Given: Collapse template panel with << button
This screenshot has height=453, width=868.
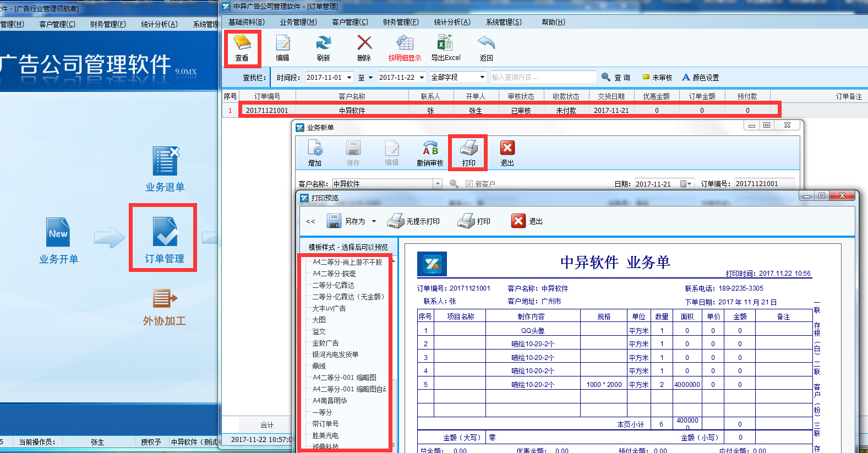Looking at the screenshot, I should coord(310,221).
